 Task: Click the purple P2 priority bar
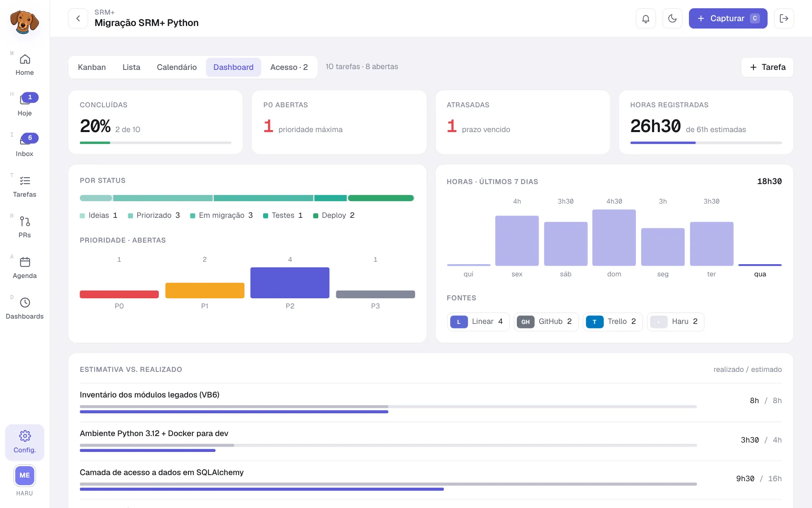coord(290,283)
